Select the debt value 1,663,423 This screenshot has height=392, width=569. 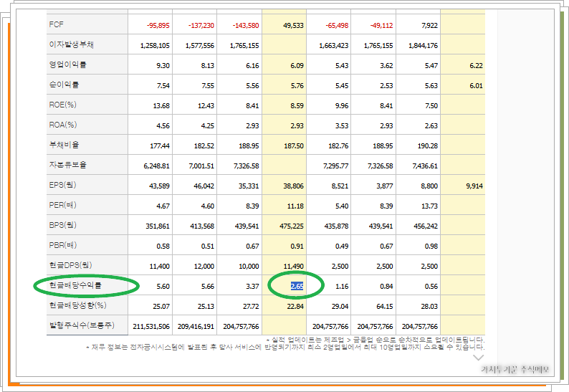334,46
